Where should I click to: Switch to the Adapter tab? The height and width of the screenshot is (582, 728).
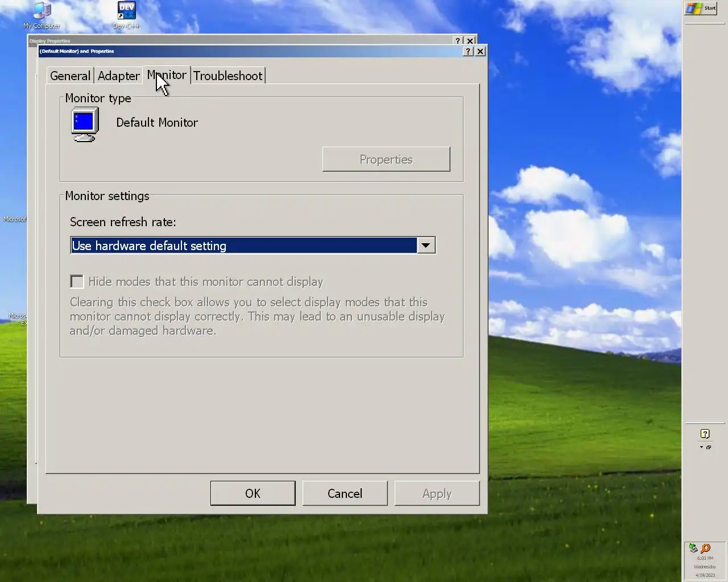118,76
